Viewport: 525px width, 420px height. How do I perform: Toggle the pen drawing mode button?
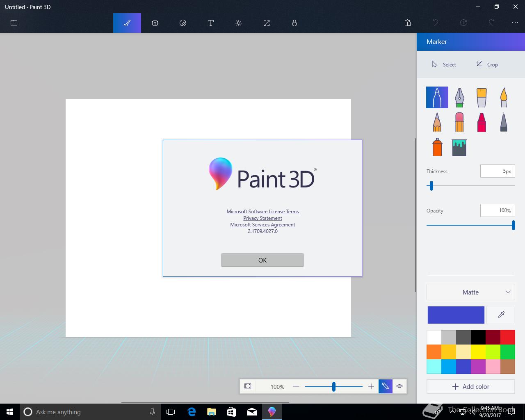386,386
